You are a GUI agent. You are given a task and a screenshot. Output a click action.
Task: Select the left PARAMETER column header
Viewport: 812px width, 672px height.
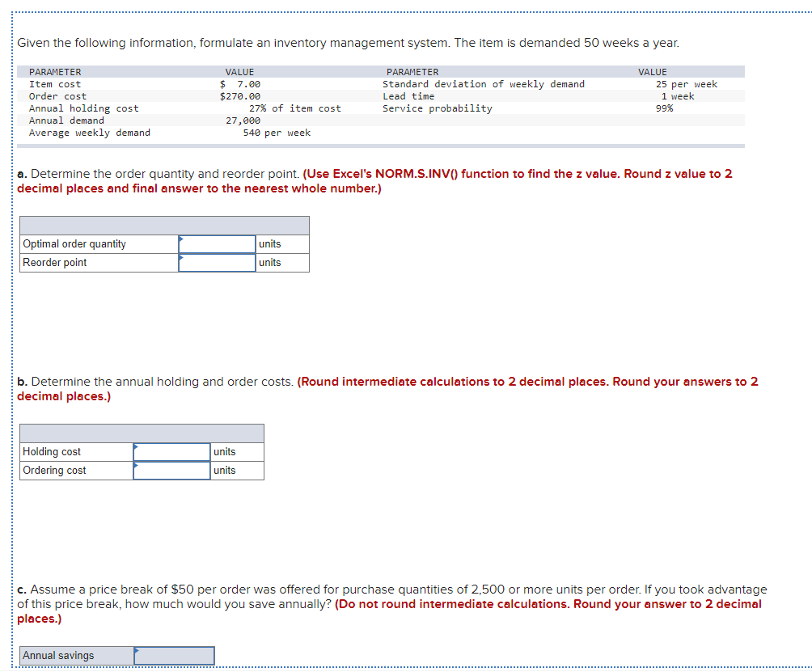tap(54, 71)
